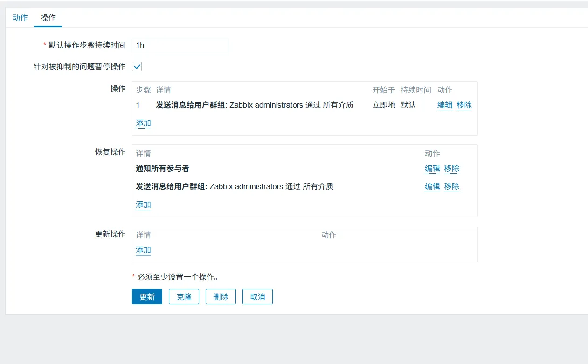Edit the 发送消息给用户群组 recovery operation
The width and height of the screenshot is (588, 364).
pos(432,186)
